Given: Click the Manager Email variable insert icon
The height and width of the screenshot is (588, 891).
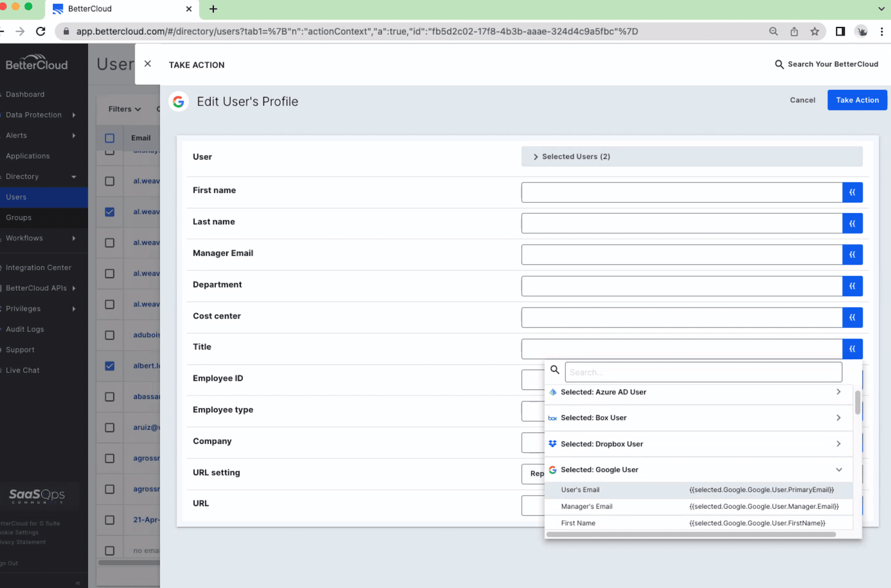Looking at the screenshot, I should pos(852,255).
